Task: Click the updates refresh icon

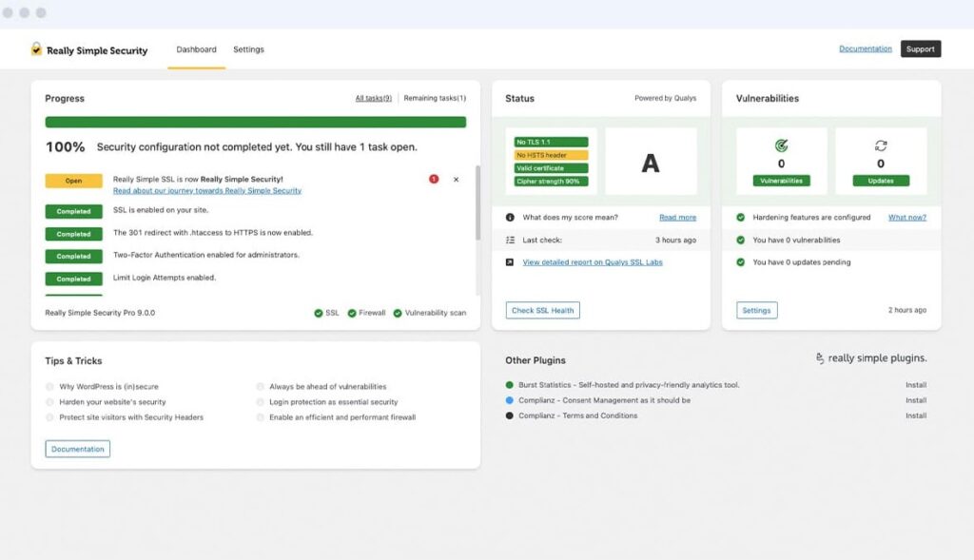Action: [x=881, y=145]
